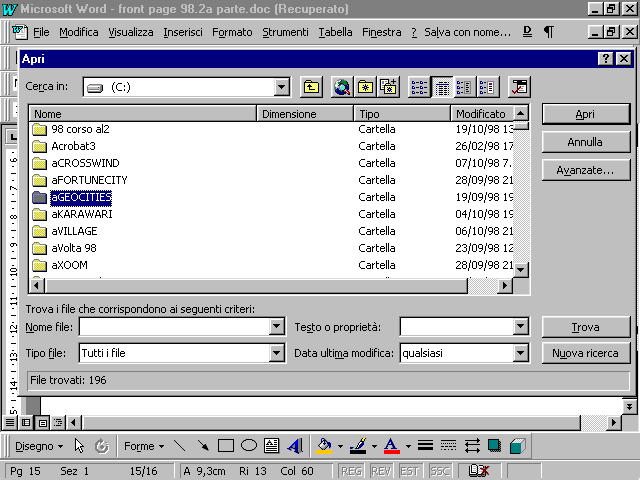640x480 pixels.
Task: Expand the Cerca in drive dropdown
Action: tap(281, 87)
